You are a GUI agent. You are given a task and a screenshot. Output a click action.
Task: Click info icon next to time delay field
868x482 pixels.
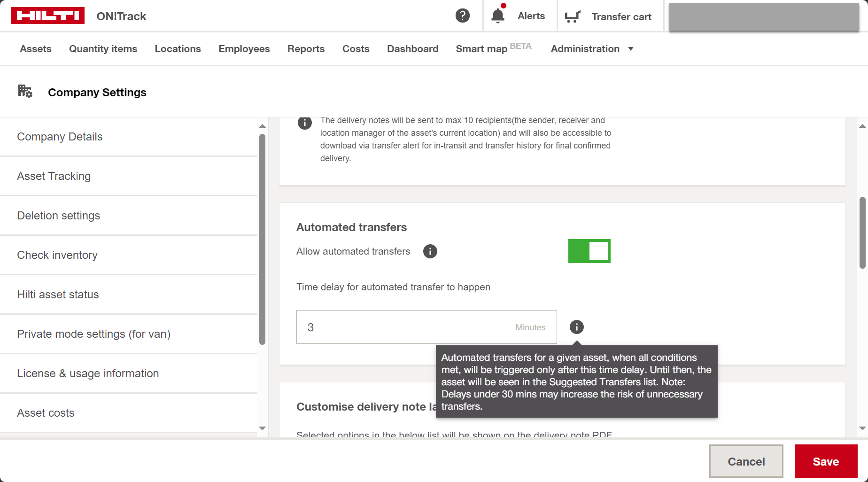[576, 327]
